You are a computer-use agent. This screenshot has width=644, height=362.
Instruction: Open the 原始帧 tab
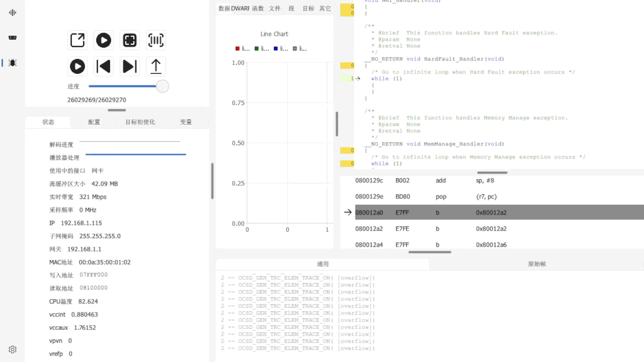537,264
